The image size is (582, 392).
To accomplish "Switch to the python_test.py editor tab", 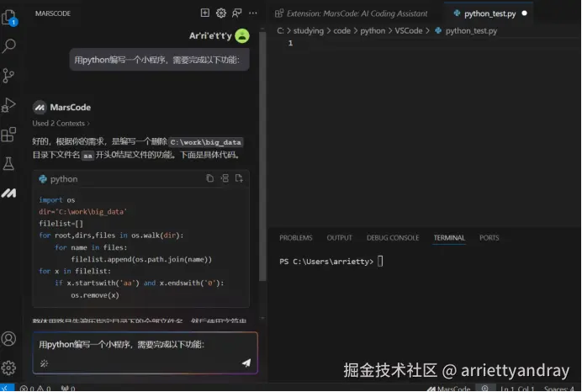I will [x=489, y=13].
